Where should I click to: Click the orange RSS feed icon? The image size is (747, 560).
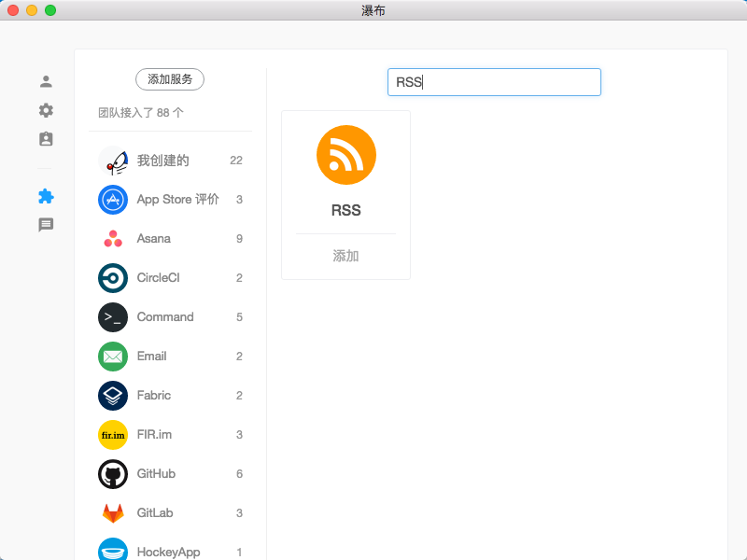(x=346, y=155)
